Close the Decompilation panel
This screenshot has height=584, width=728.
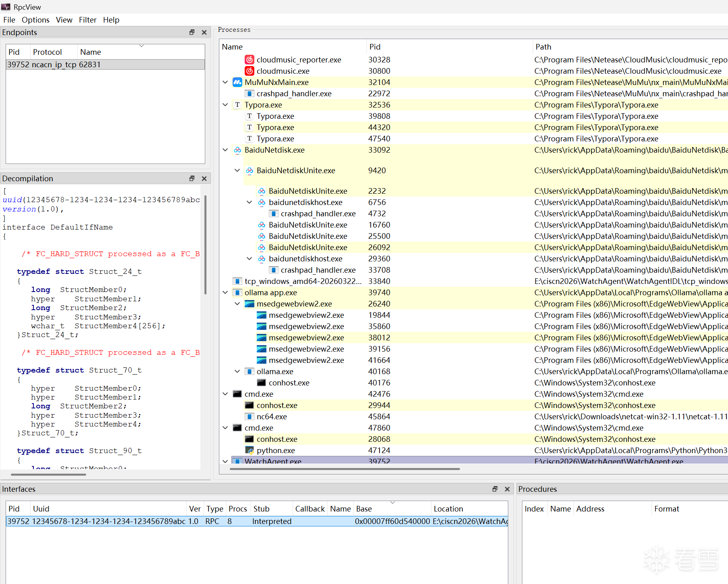coord(204,178)
